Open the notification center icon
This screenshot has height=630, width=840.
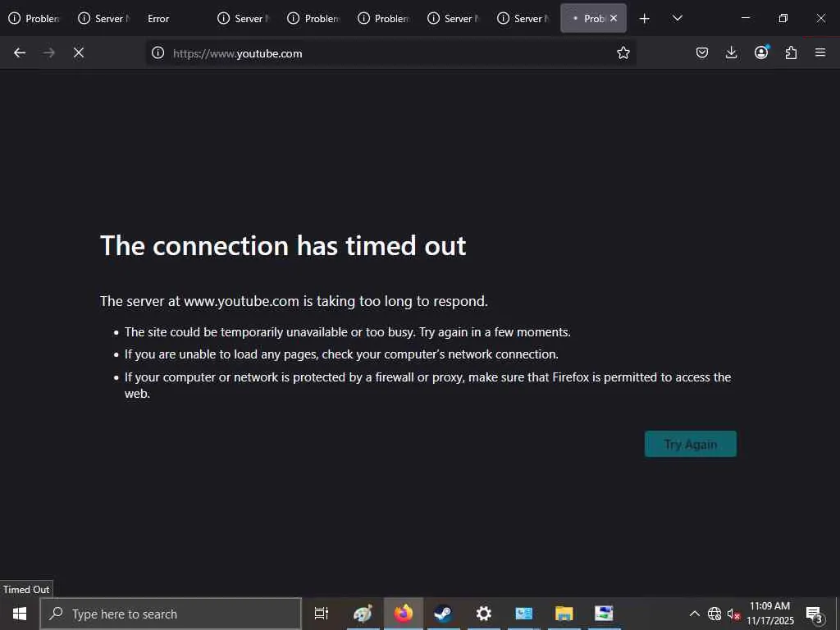click(815, 614)
